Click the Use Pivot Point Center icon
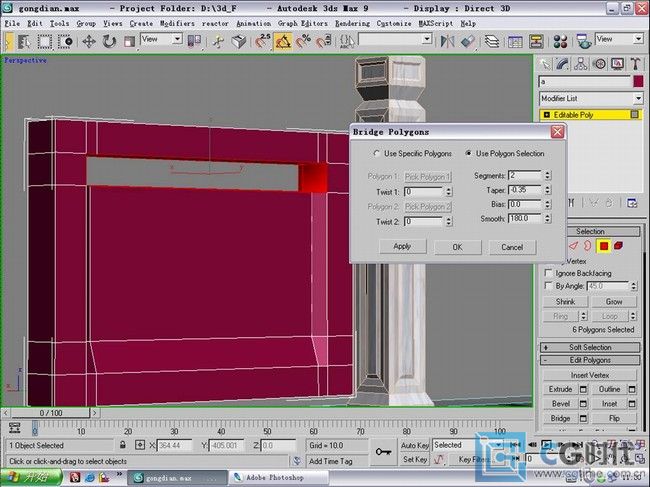 (194, 41)
